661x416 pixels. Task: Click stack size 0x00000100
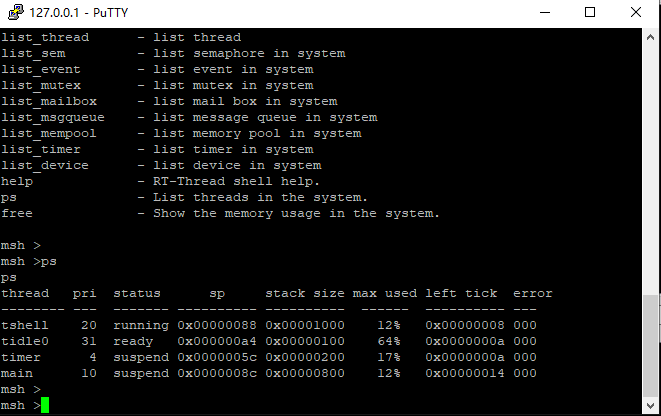coord(305,341)
